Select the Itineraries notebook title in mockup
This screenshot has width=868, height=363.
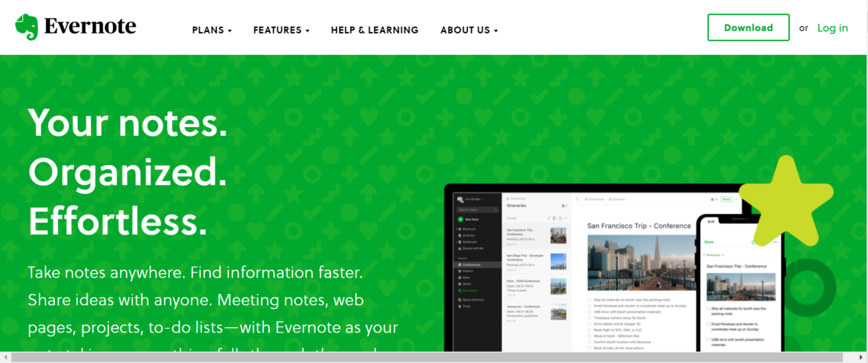pos(516,206)
